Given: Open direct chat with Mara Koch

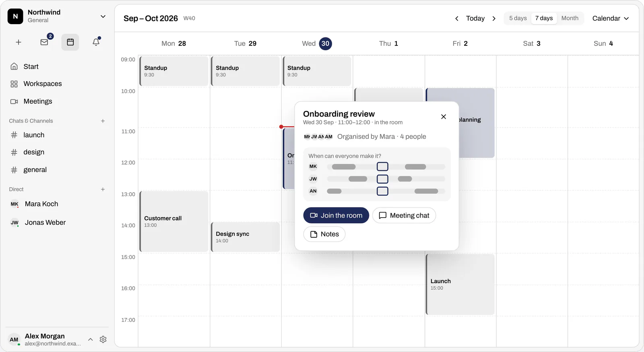Looking at the screenshot, I should 57,204.
